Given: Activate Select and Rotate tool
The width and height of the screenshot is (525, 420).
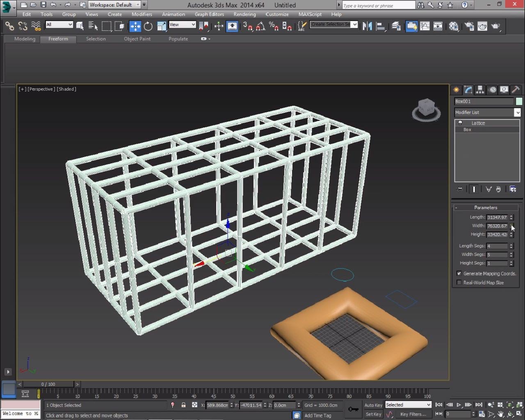Looking at the screenshot, I should (148, 26).
